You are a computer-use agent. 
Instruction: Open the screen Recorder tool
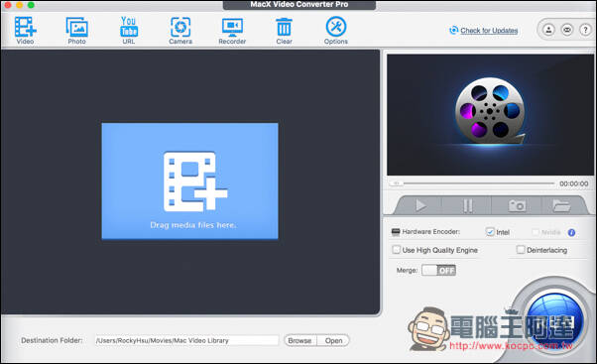(232, 31)
